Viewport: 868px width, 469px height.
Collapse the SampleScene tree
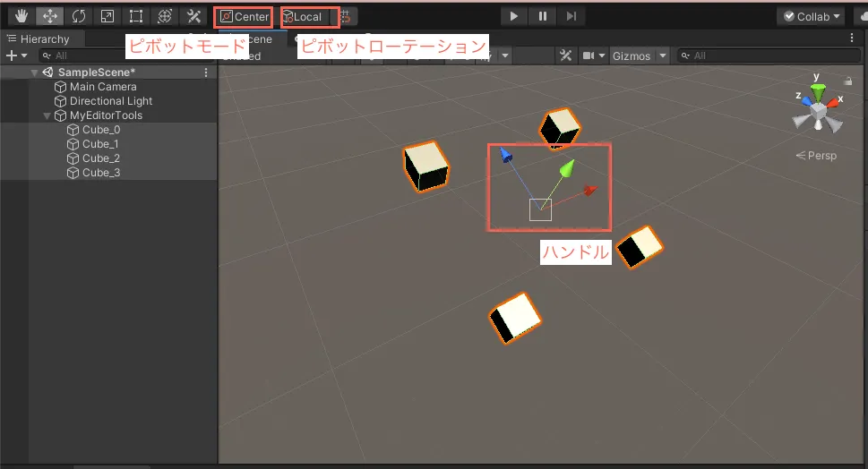(34, 72)
